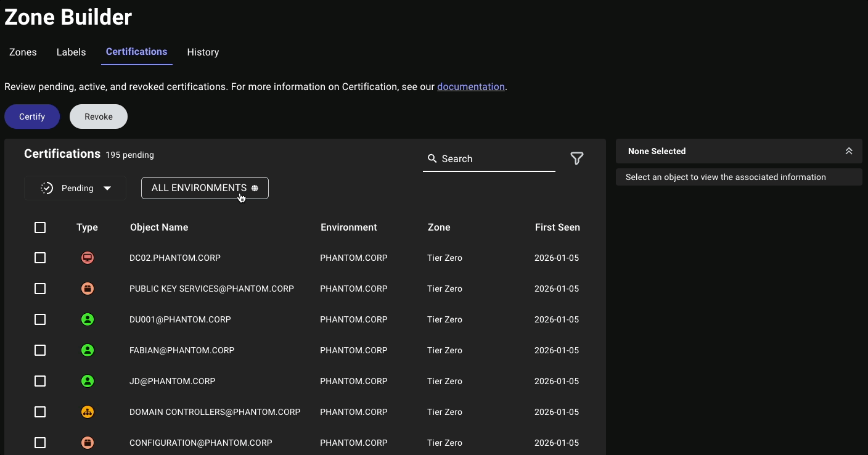
Task: Click the green user icon for FABIAN@PHANTOM.CORP
Action: [x=87, y=350]
